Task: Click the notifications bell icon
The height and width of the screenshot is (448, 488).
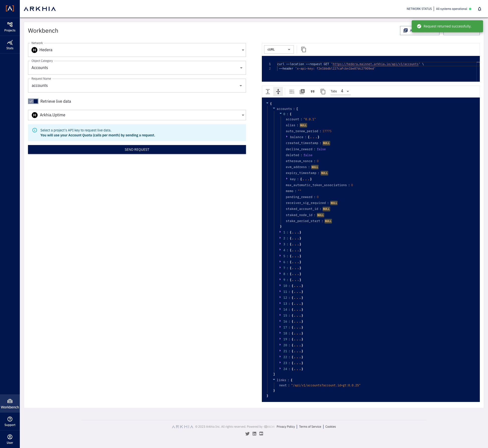Action: click(480, 9)
